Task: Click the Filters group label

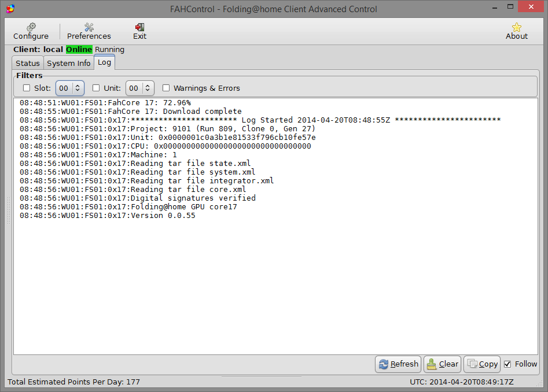Action: pos(30,75)
